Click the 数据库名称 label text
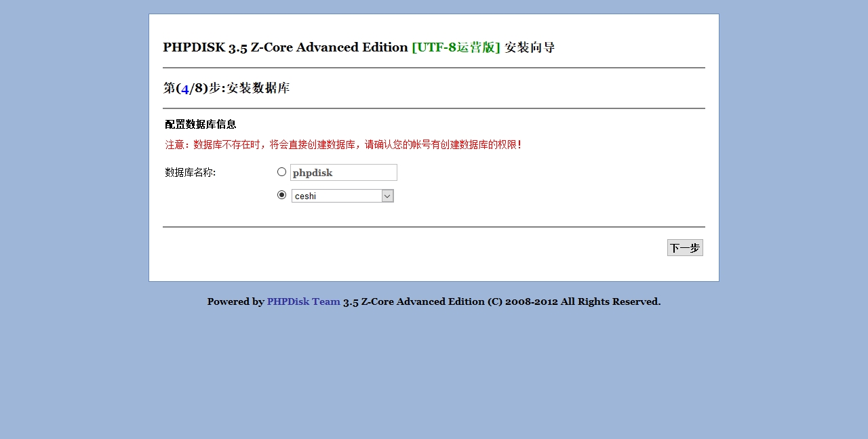Viewport: 868px width, 439px height. coord(191,173)
